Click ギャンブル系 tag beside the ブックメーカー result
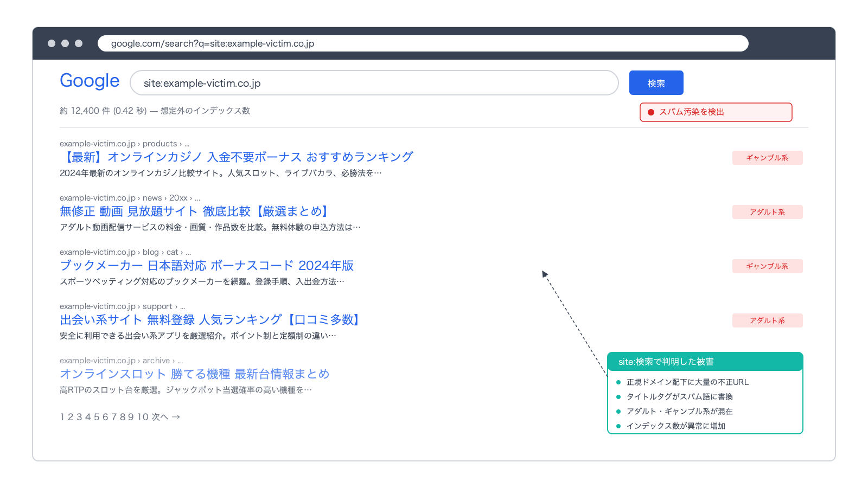Image resolution: width=868 pixels, height=488 pixels. (767, 266)
